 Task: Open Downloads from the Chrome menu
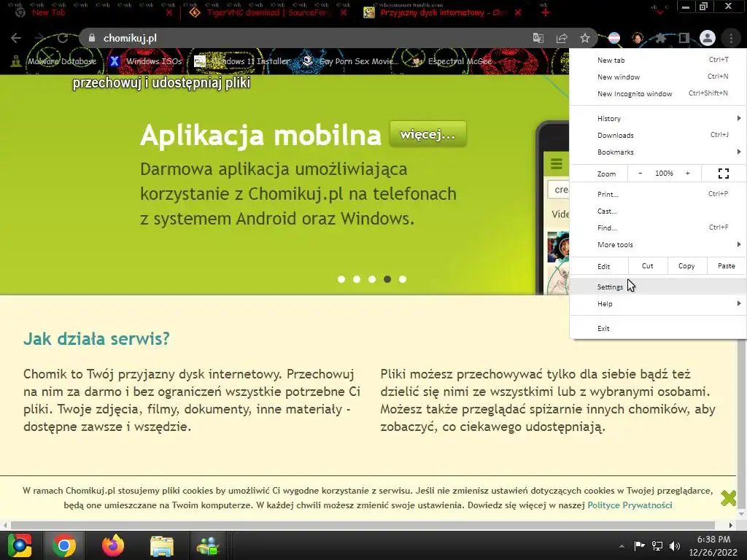pos(658,135)
